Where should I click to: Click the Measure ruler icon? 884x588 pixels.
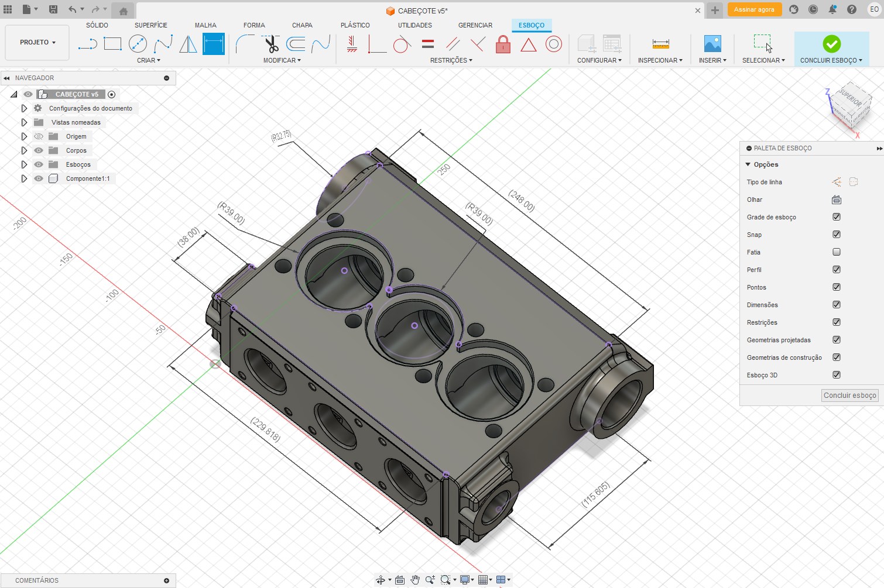coord(660,44)
